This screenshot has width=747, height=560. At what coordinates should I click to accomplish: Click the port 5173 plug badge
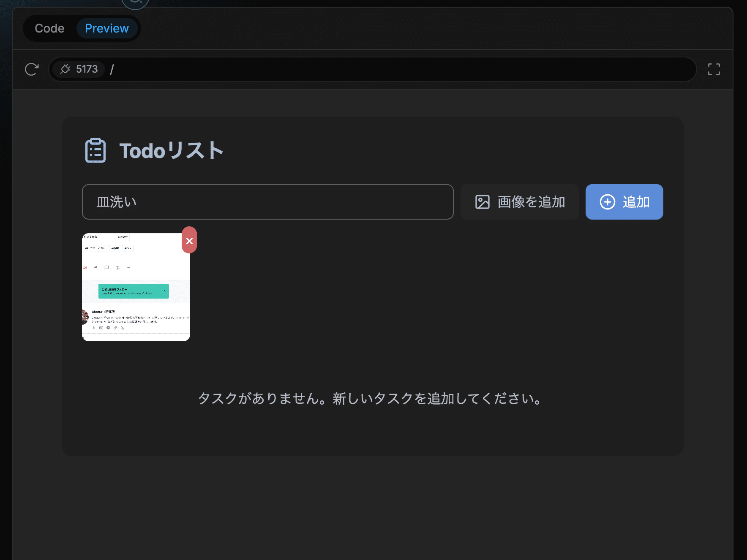click(x=79, y=69)
